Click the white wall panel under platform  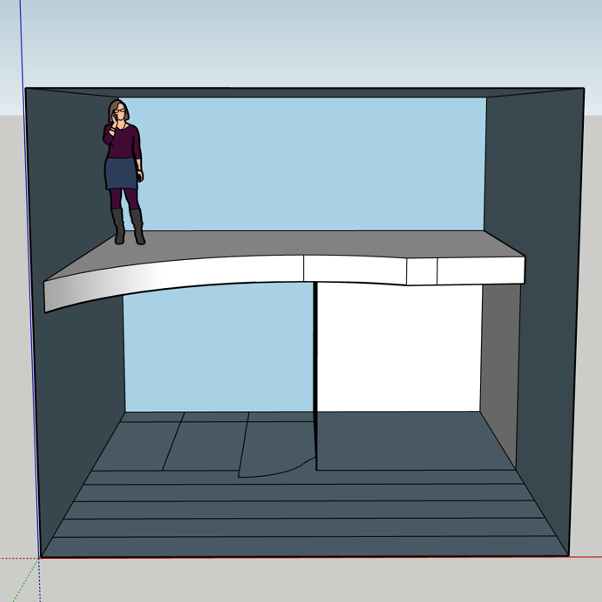click(x=397, y=348)
